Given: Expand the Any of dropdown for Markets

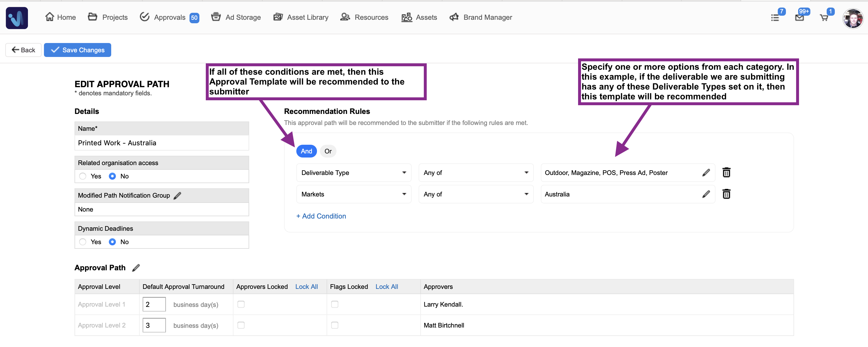Looking at the screenshot, I should [x=475, y=194].
